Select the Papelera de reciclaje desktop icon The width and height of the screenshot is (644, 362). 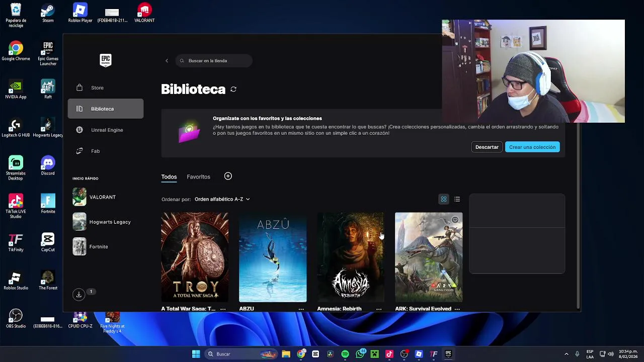click(16, 15)
